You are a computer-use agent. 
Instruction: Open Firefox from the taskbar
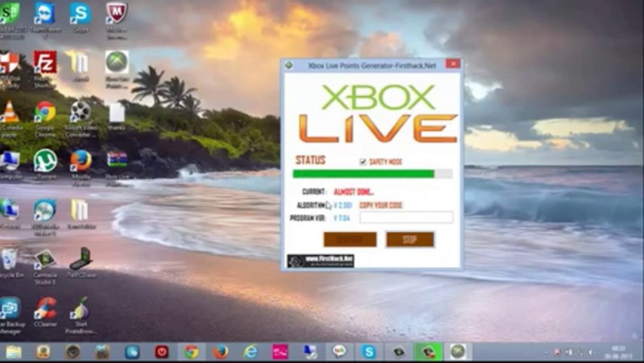(221, 351)
